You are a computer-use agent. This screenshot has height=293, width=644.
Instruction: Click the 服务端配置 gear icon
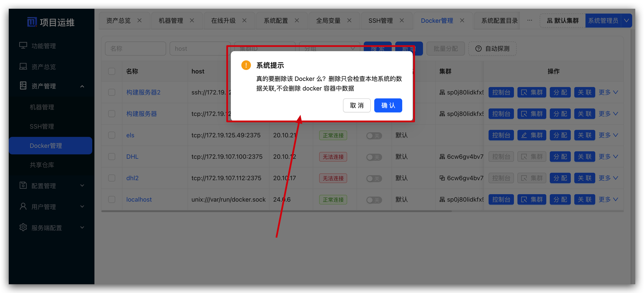click(23, 227)
